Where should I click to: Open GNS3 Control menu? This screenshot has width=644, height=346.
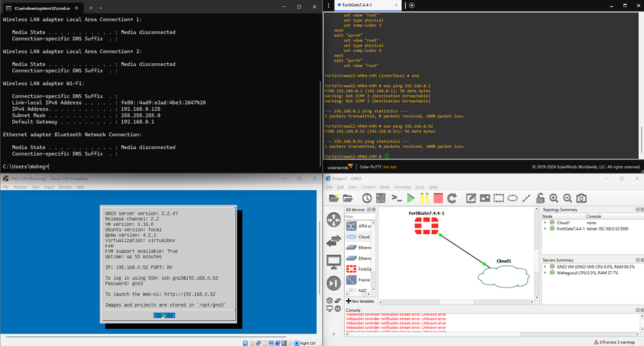pos(368,187)
